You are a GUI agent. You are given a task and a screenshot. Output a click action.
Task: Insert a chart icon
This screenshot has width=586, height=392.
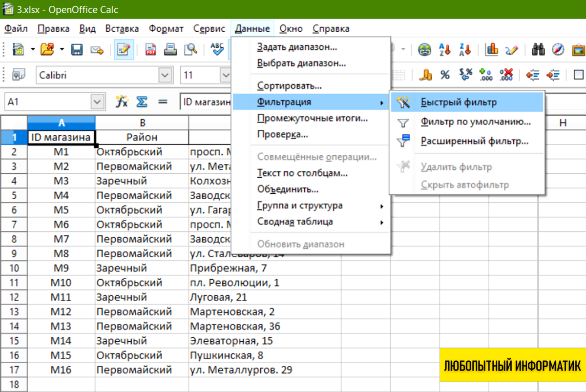point(492,49)
